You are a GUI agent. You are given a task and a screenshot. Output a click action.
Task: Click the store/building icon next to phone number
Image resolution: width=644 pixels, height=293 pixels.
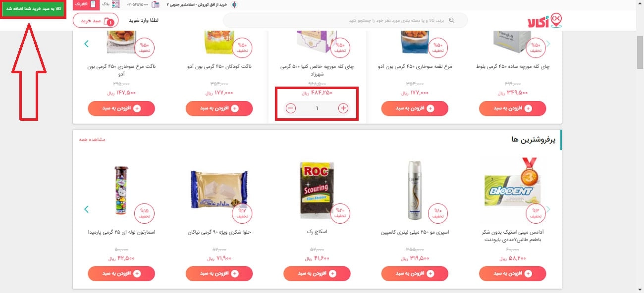pyautogui.click(x=155, y=4)
